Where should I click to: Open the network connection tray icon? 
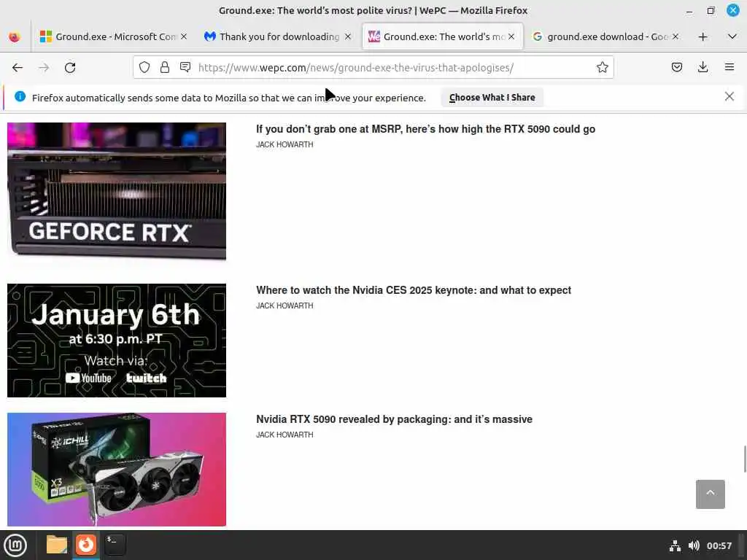[675, 545]
